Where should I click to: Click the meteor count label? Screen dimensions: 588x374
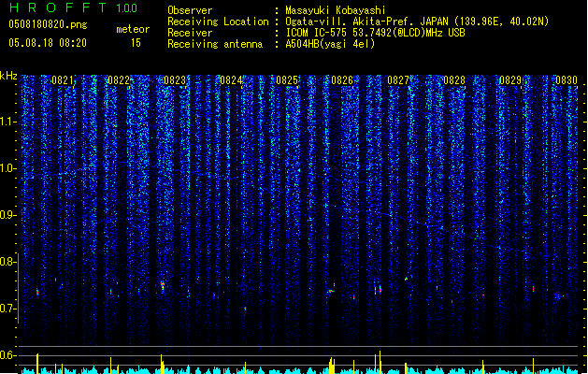133,29
